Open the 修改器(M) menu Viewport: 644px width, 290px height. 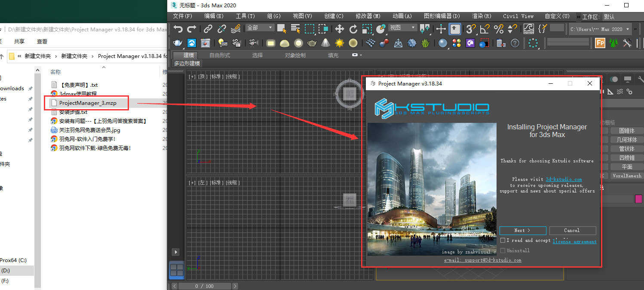pos(368,16)
